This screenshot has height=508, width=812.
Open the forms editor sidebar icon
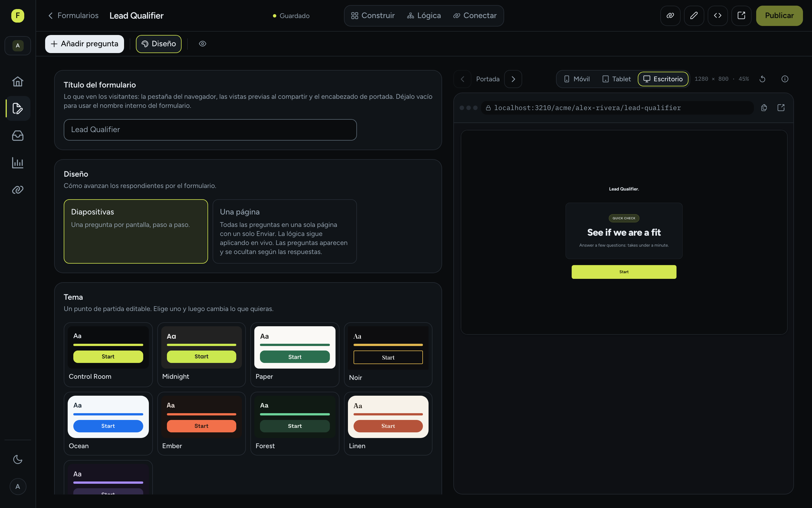17,109
